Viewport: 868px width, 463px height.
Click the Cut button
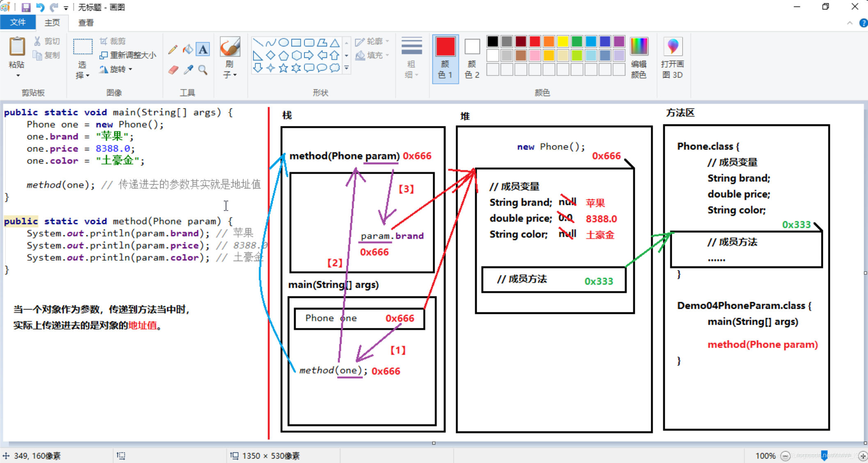(x=48, y=41)
